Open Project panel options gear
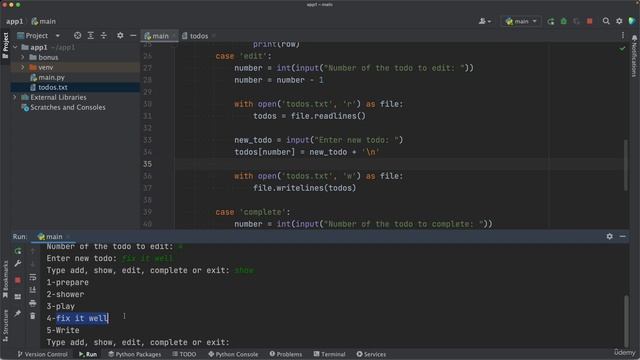This screenshot has height=360, width=640. (x=120, y=36)
